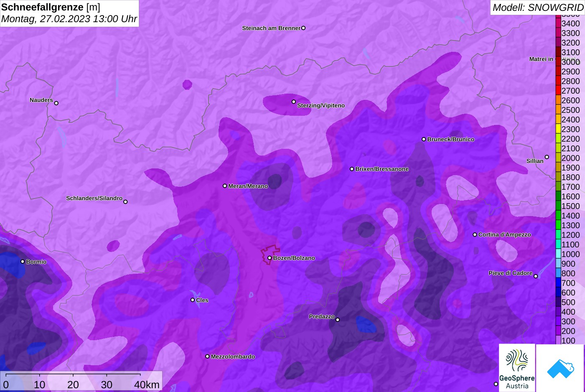Select the Cortina d'Ampezzo marker dot

click(475, 234)
